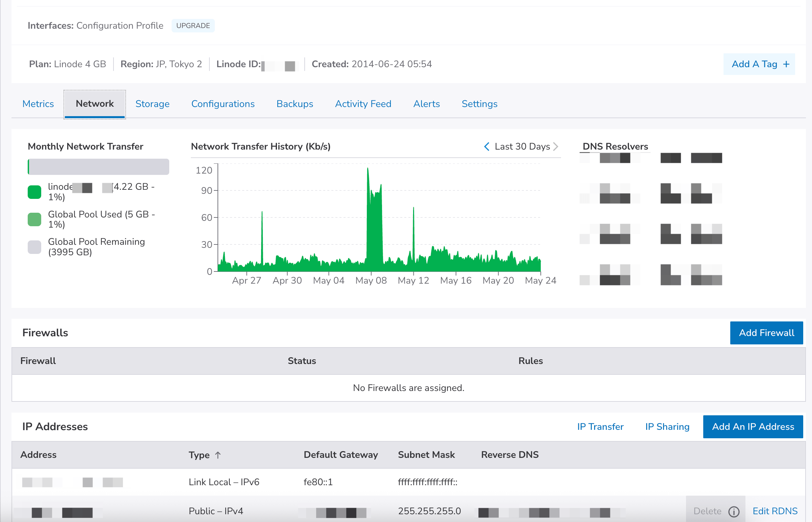Click the plus icon in Add A Tag
812x522 pixels.
tap(786, 64)
